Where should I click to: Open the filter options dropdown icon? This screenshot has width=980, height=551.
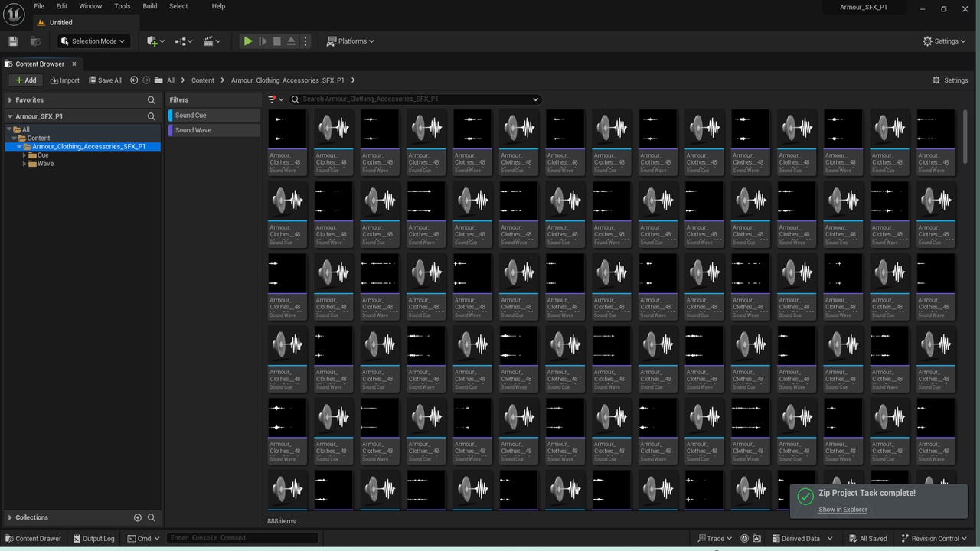click(x=276, y=99)
